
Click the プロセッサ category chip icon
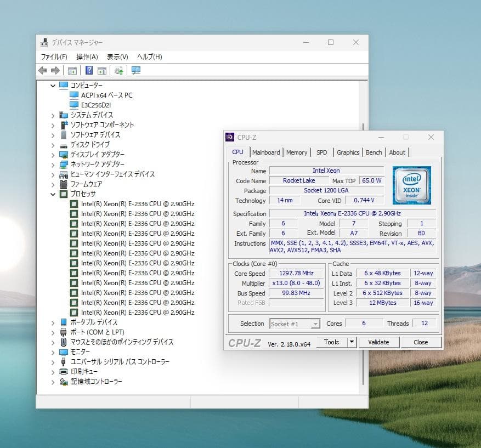pos(64,194)
